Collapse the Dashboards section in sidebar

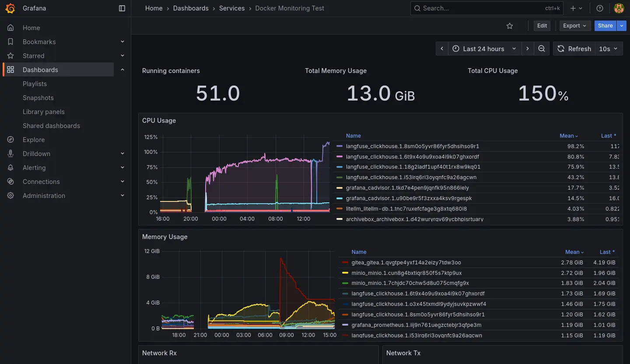point(122,70)
